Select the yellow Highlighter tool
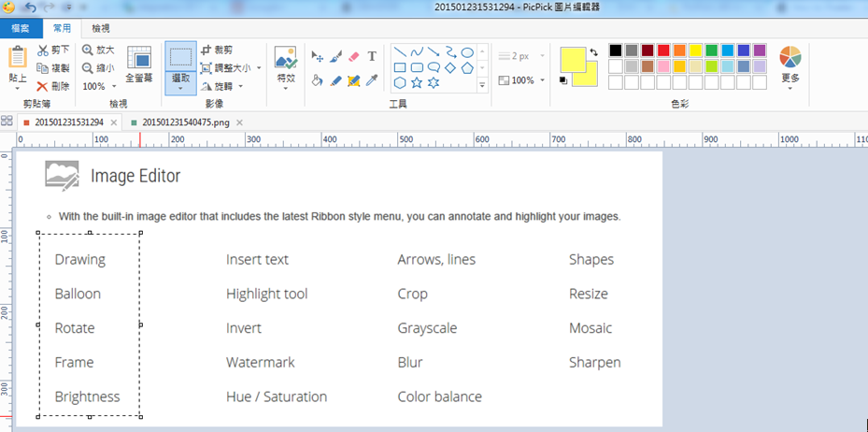The height and width of the screenshot is (432, 868). coord(354,80)
